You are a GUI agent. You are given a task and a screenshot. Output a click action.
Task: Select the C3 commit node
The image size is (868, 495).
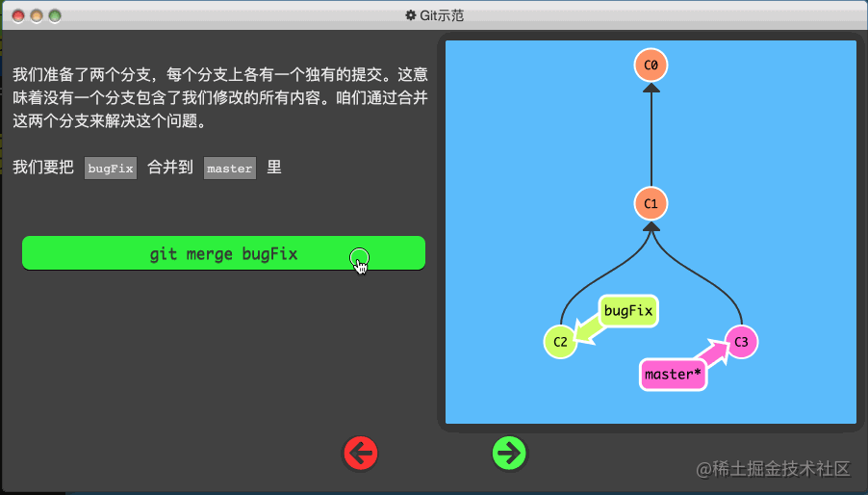point(741,342)
